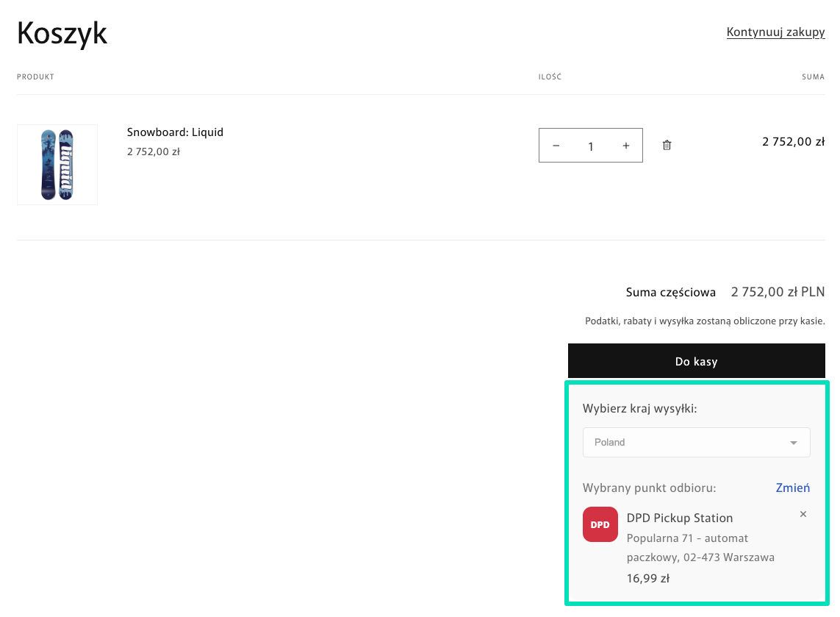Viewport: 840px width, 617px height.
Task: Open the Snowboard: Liquid product link
Action: 175,132
